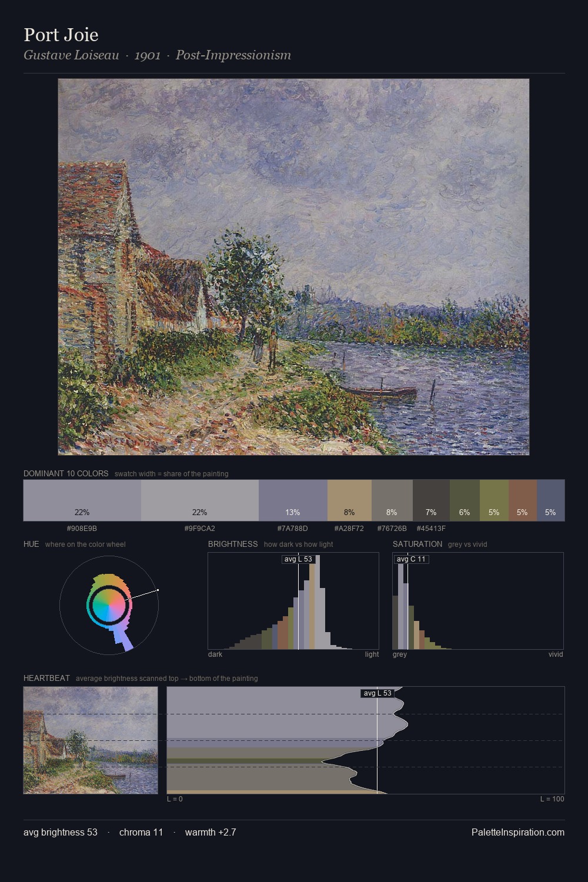Click the HUE section heading
588x882 pixels.
click(31, 544)
